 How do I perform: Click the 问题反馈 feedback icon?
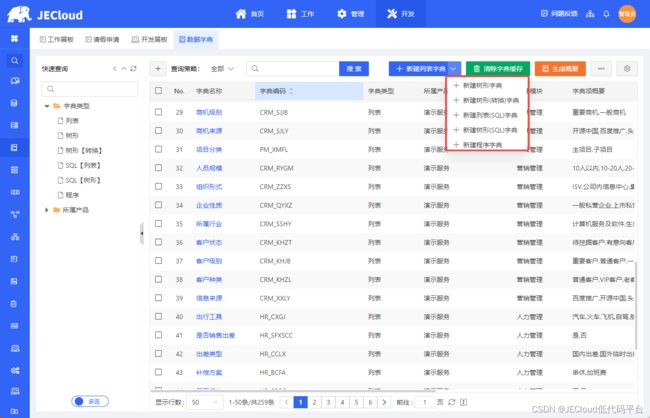click(x=545, y=14)
